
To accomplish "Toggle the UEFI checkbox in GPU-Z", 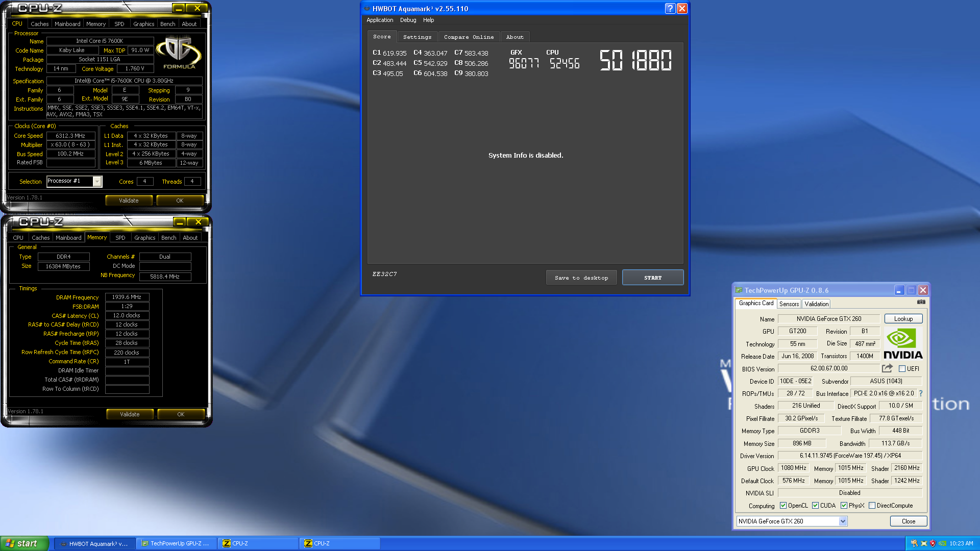I will click(x=902, y=369).
